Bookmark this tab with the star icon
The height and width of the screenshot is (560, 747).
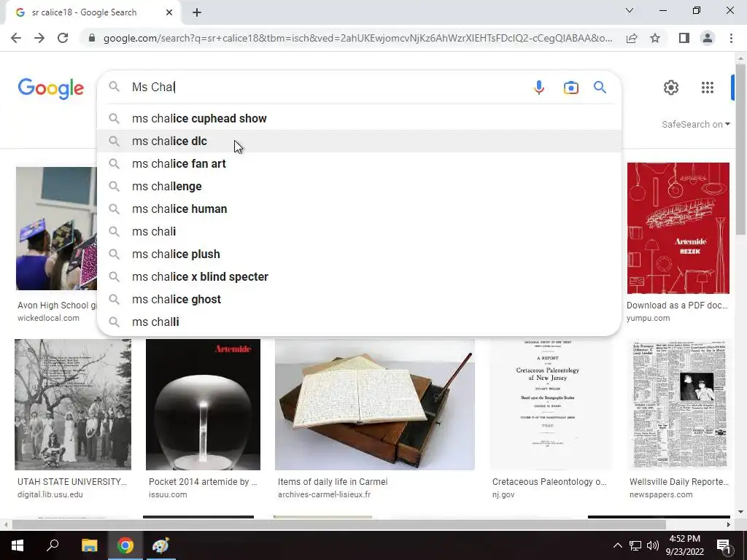(656, 38)
